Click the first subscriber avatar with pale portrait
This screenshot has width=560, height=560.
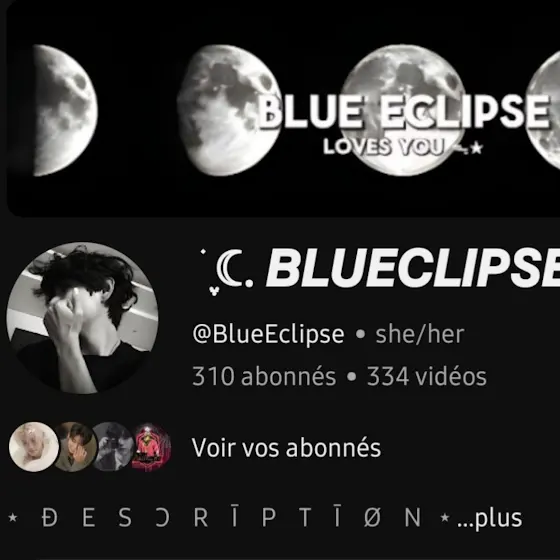pyautogui.click(x=34, y=447)
